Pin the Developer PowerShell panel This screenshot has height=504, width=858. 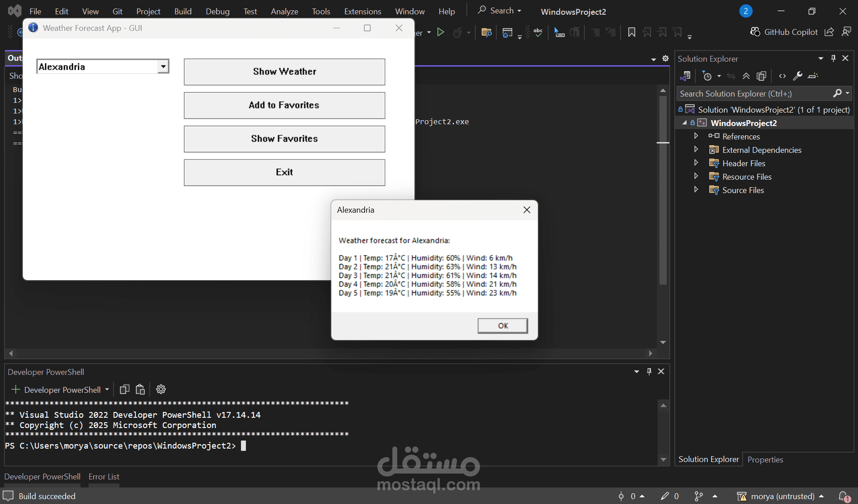pyautogui.click(x=649, y=371)
